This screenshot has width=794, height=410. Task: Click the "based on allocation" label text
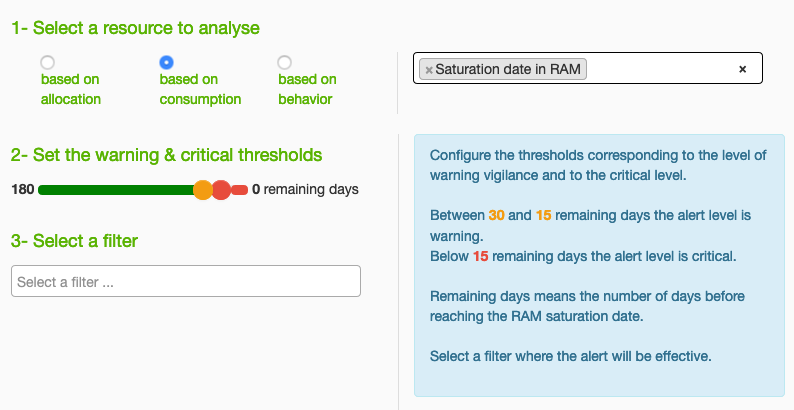(71, 89)
